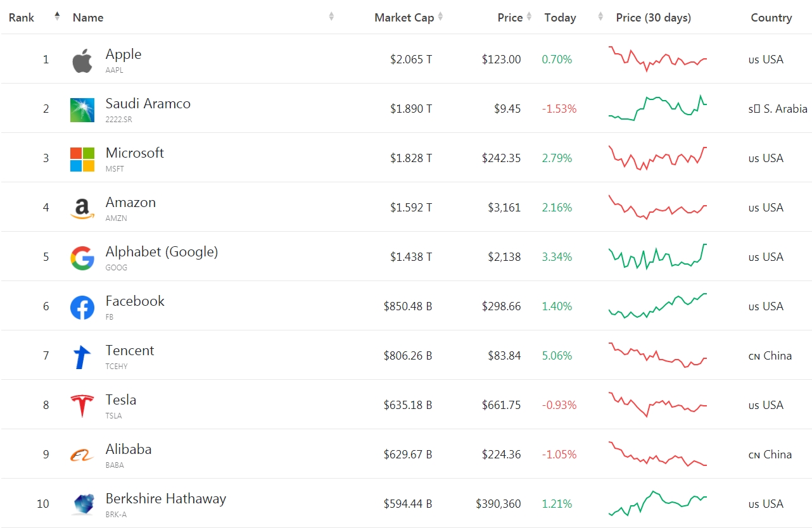Click the Market Cap header label
812x528 pixels.
pos(404,18)
